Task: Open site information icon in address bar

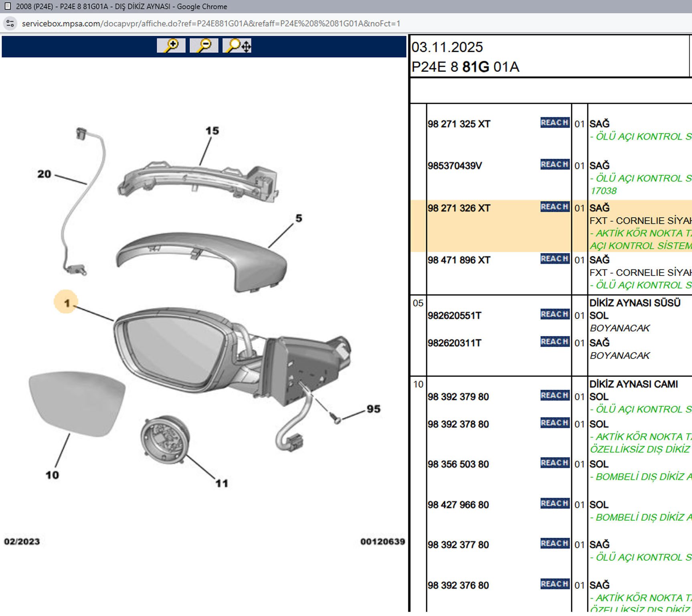Action: pyautogui.click(x=10, y=23)
